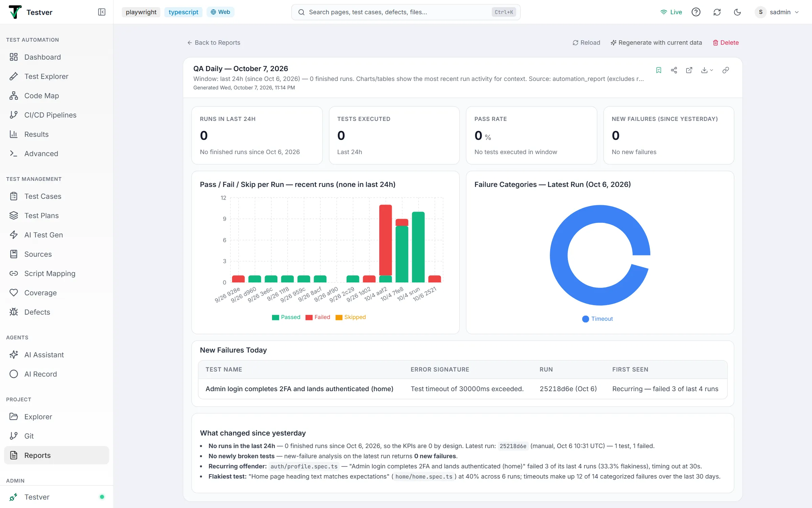Screen dimensions: 812x508
Task: Bookmark this report icon
Action: (x=658, y=70)
